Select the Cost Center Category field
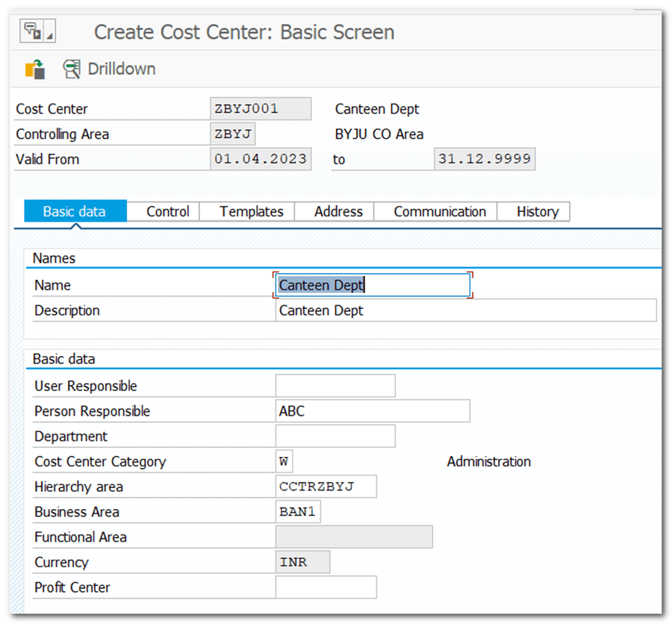Image resolution: width=672 pixels, height=624 pixels. tap(284, 461)
